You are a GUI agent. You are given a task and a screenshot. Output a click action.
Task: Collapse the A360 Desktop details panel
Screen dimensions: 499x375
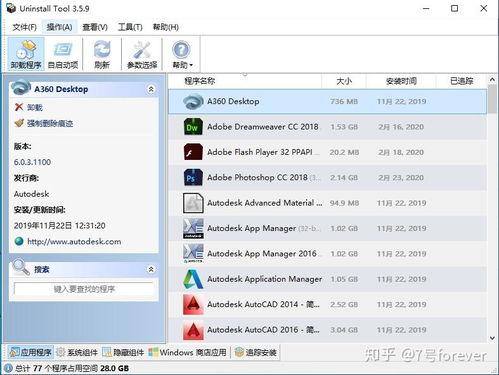151,89
